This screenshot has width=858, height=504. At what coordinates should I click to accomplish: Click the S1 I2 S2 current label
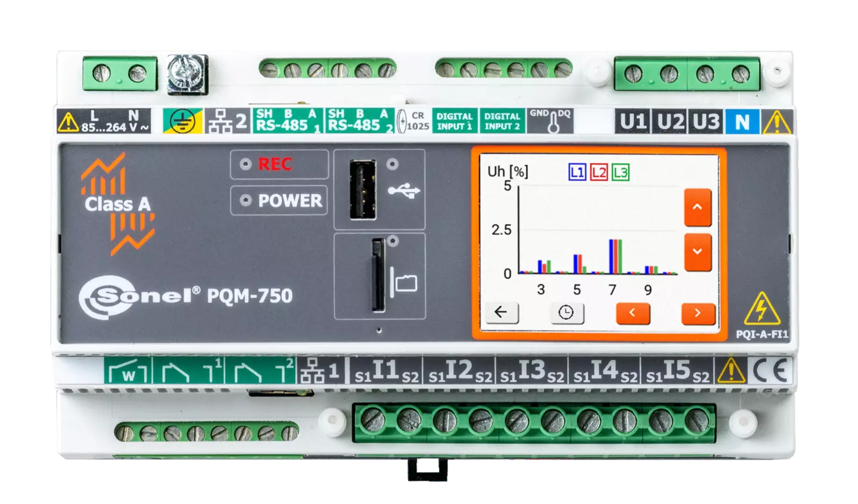click(x=460, y=371)
